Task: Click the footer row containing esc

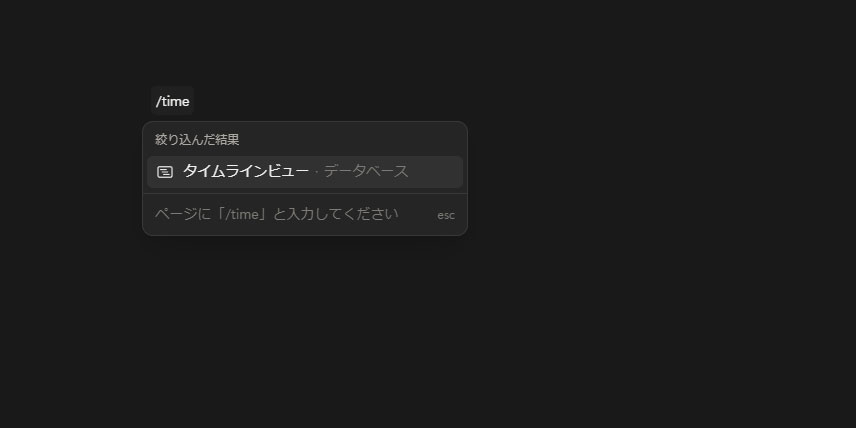Action: (305, 215)
